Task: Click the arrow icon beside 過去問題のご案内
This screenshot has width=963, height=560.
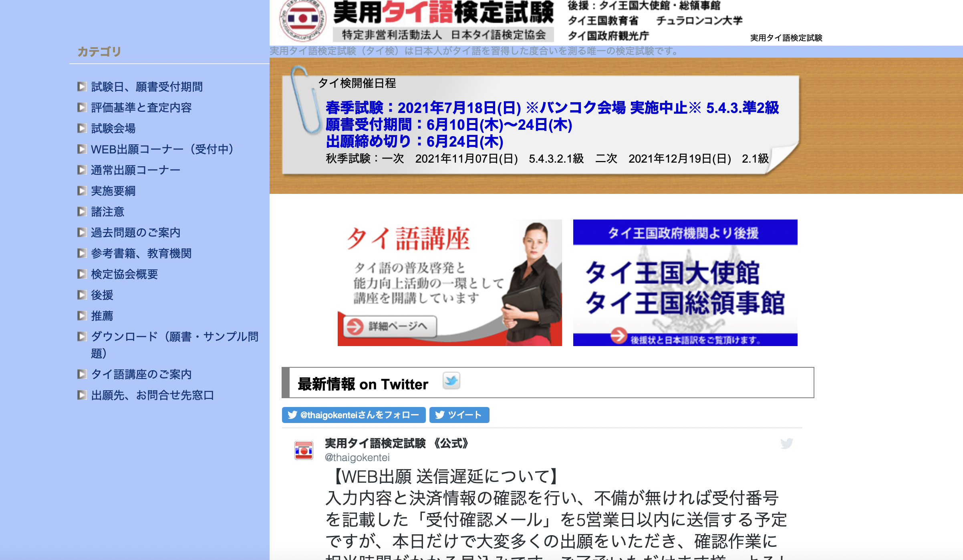Action: pyautogui.click(x=82, y=232)
